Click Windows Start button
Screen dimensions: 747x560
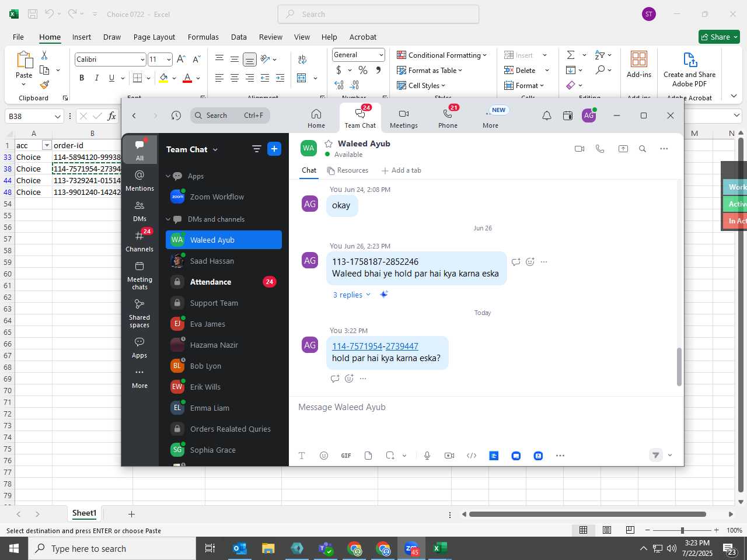[x=14, y=548]
